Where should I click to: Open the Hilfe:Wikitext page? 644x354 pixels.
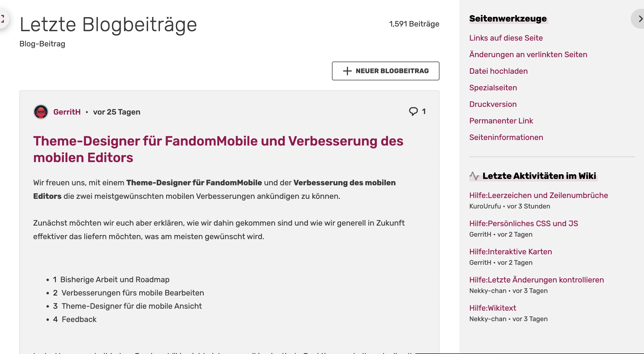(493, 308)
